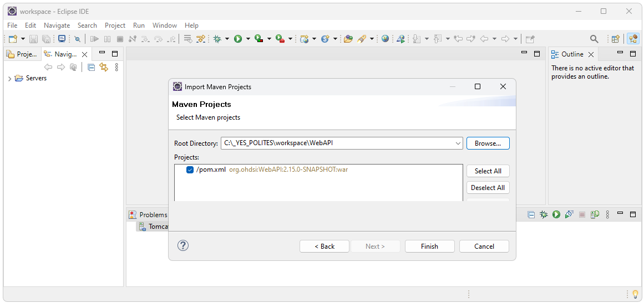Click the flashlight Search toolbar icon

tap(362, 39)
